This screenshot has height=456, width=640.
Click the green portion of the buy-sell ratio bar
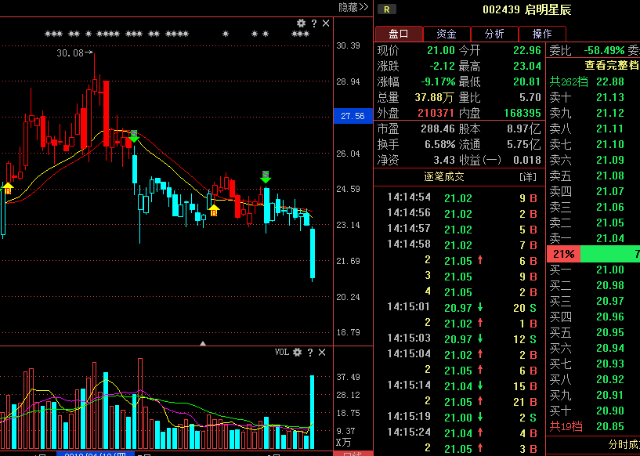(610, 254)
